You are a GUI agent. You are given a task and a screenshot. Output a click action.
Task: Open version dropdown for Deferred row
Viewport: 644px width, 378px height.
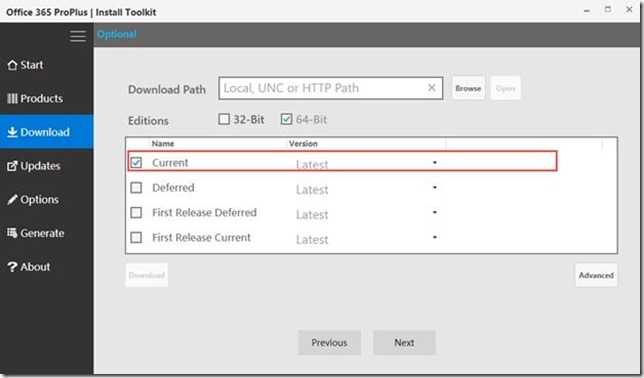click(x=435, y=188)
